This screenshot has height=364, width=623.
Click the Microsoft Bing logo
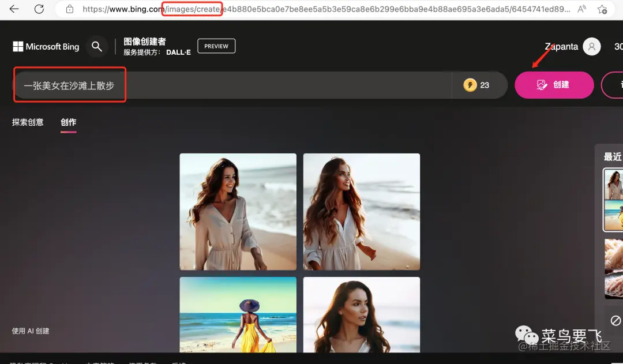tap(46, 47)
